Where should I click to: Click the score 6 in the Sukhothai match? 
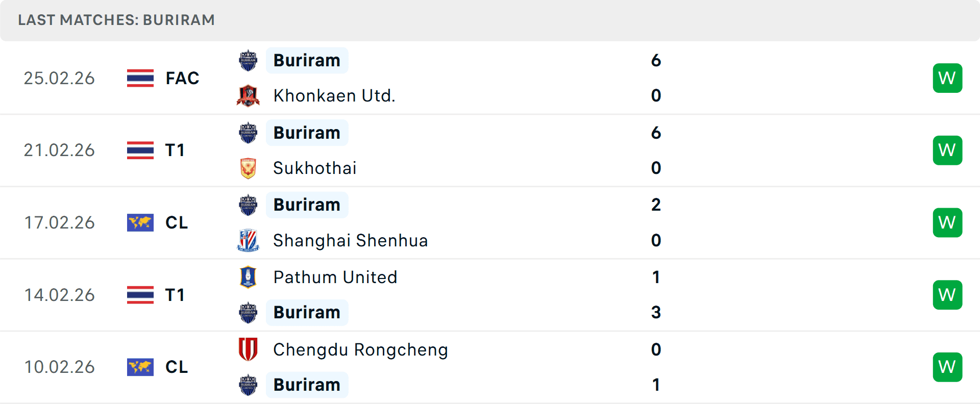(656, 132)
